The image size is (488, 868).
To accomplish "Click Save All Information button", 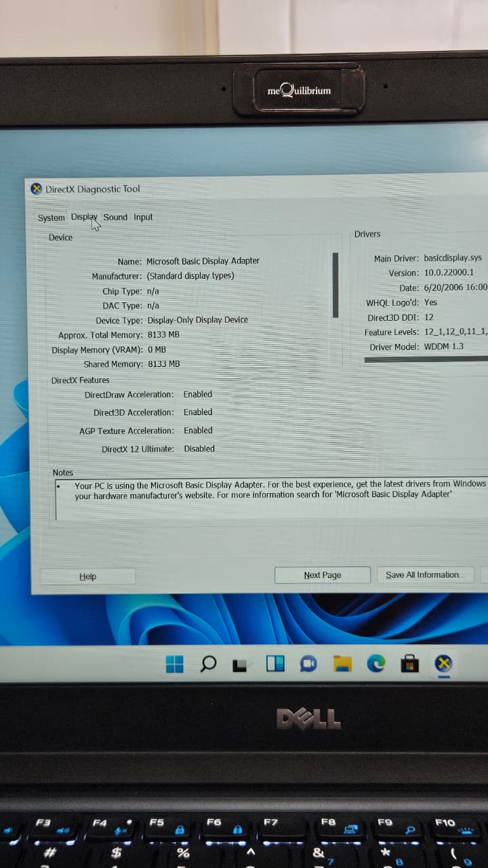I will click(x=423, y=575).
